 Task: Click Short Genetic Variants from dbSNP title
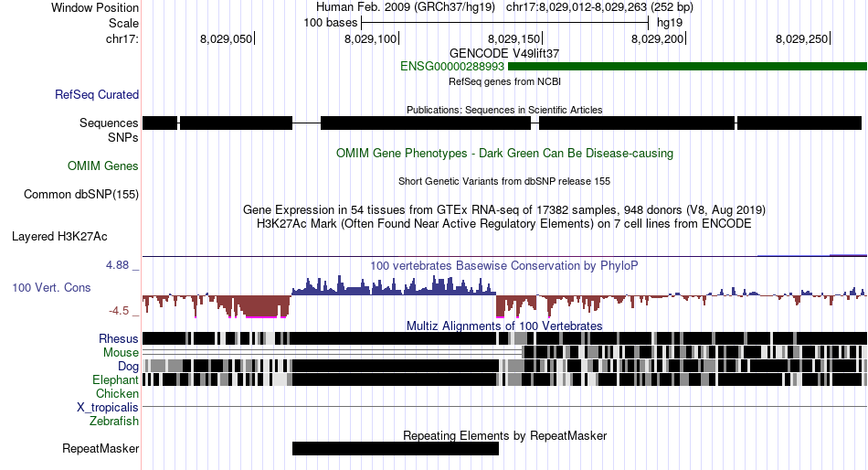pyautogui.click(x=504, y=181)
